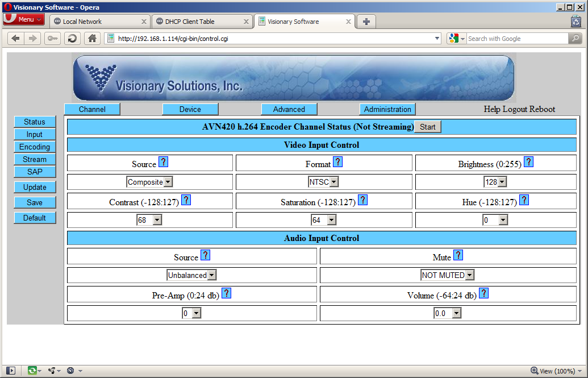Toggle the panels button in status bar

coord(11,371)
